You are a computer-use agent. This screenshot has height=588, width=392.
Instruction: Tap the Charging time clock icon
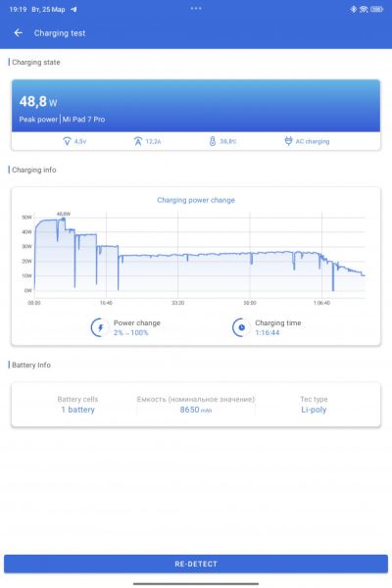coord(241,327)
